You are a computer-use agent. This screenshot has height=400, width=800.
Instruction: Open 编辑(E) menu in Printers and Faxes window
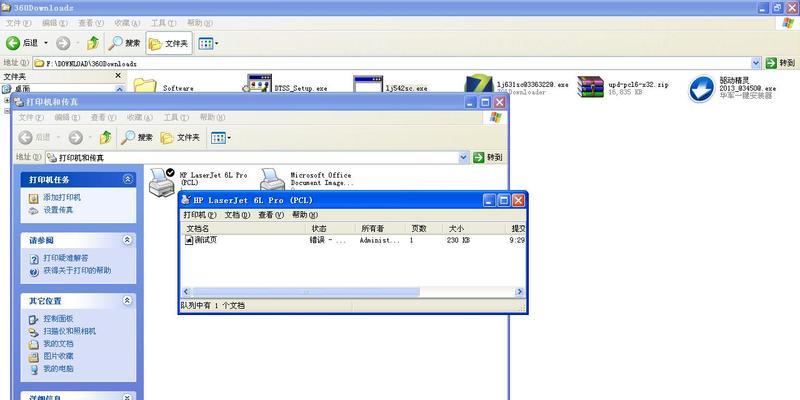coord(67,117)
